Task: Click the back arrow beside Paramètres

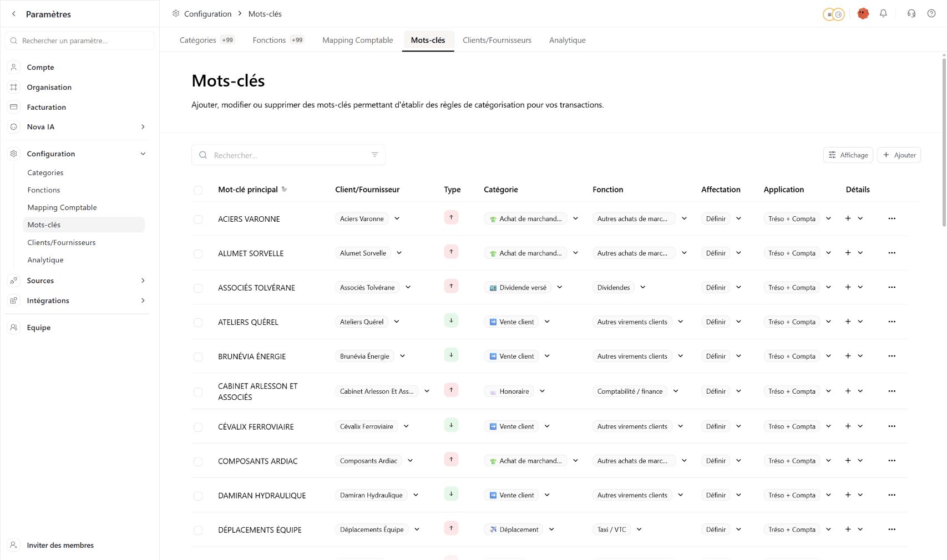Action: (14, 14)
